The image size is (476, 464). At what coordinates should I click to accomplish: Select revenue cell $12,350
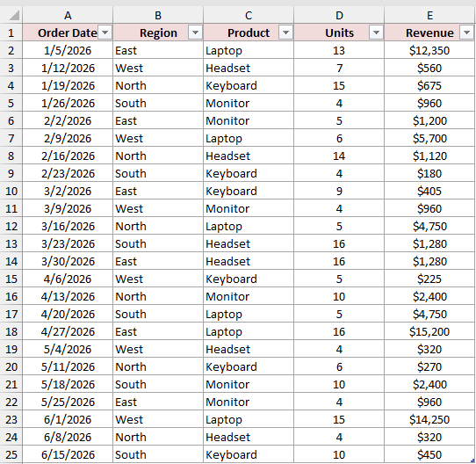pyautogui.click(x=429, y=50)
